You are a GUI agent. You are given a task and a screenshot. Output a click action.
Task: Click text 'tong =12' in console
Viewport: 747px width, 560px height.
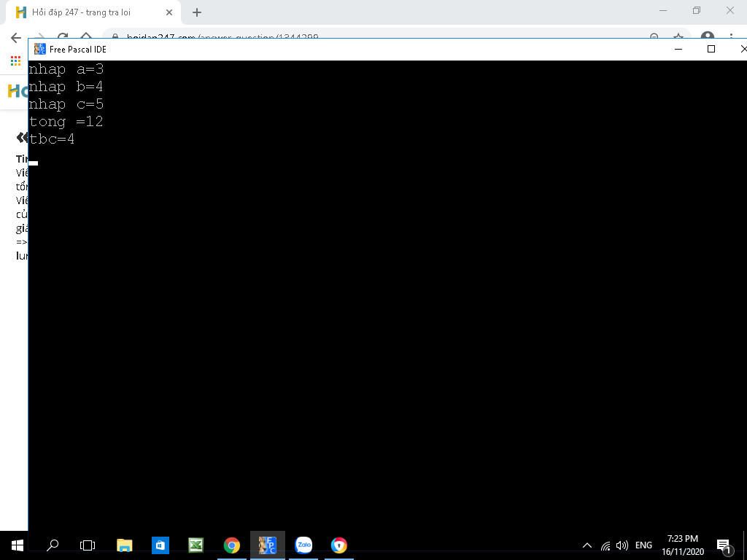tap(66, 122)
